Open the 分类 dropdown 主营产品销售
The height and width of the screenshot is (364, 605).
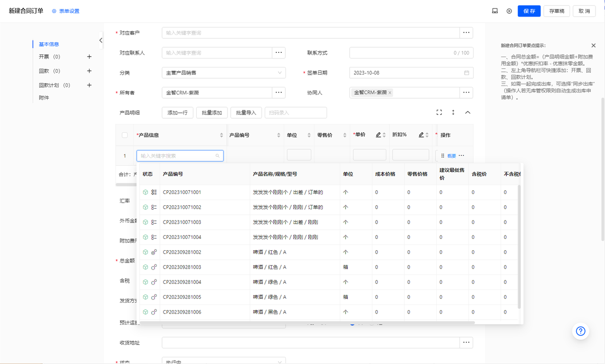(224, 73)
